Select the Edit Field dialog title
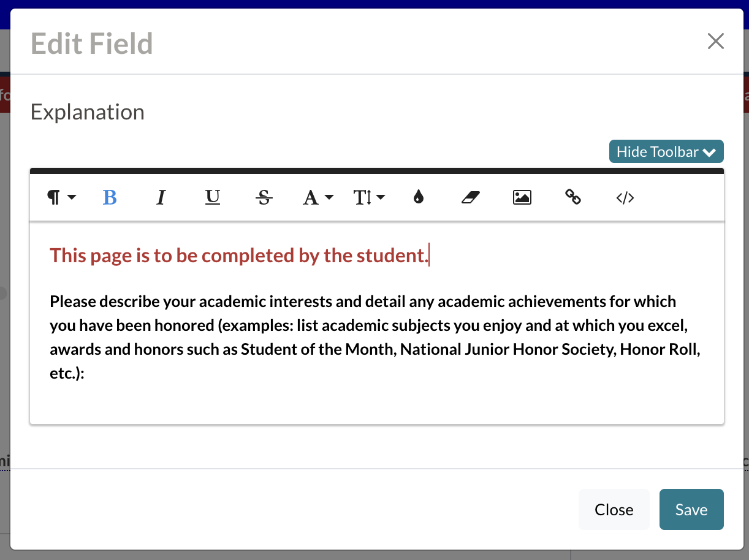Screen dimensions: 749x560 [x=91, y=43]
